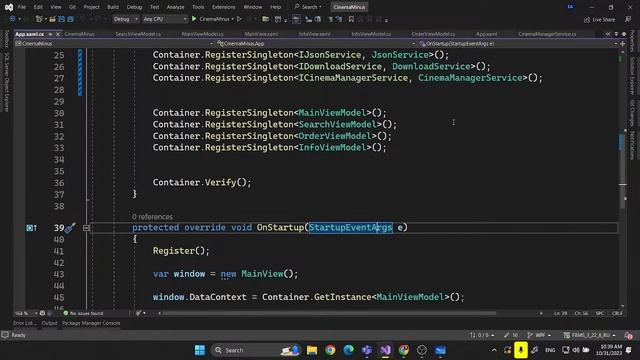Screen dimensions: 640x360
Task: Open the Debug configuration dropdown
Action: [125, 19]
